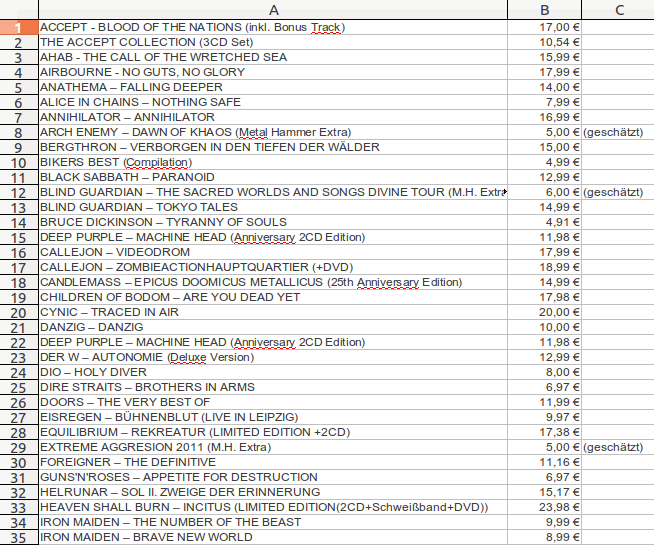Select AHAB - THE CALL OF THE WRETCHED SEA

click(x=273, y=58)
